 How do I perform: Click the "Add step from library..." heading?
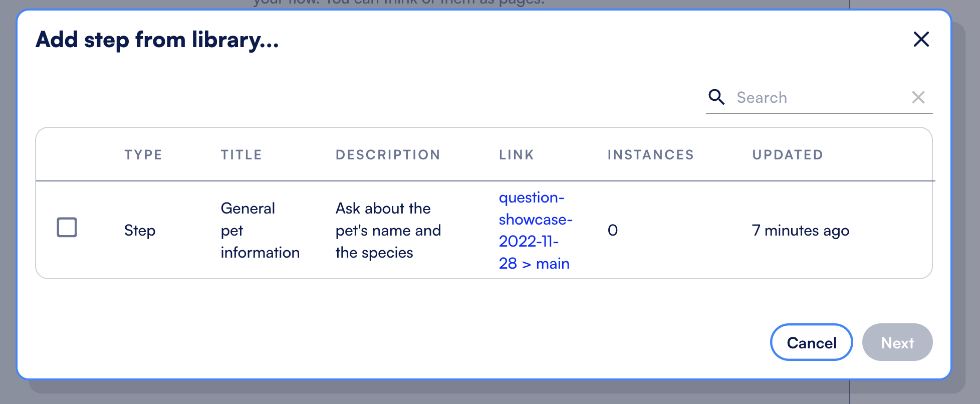pyautogui.click(x=157, y=40)
